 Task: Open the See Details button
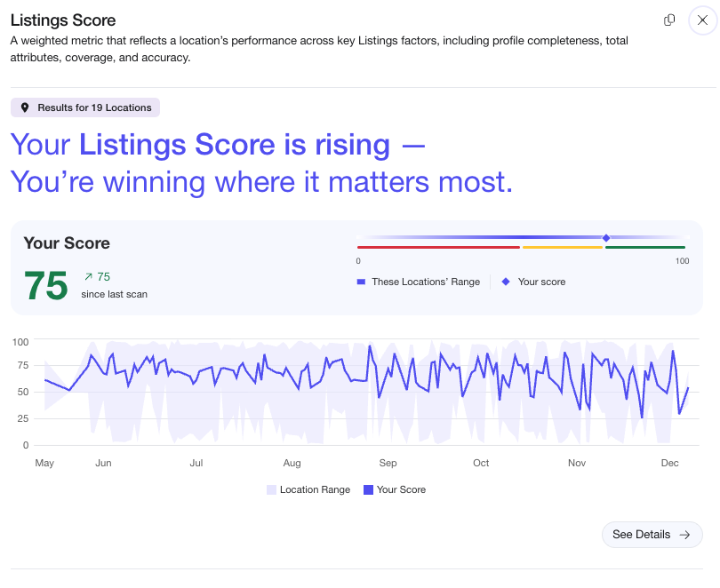pyautogui.click(x=652, y=535)
